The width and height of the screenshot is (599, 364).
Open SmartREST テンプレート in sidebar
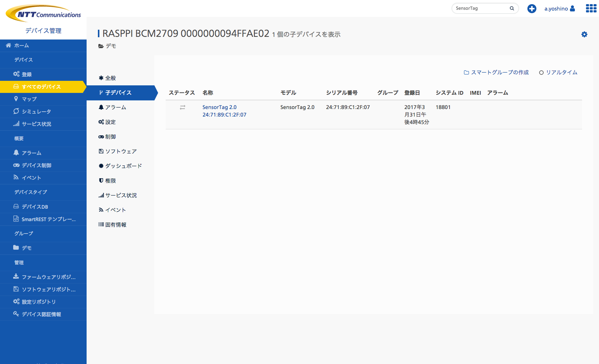pos(43,219)
